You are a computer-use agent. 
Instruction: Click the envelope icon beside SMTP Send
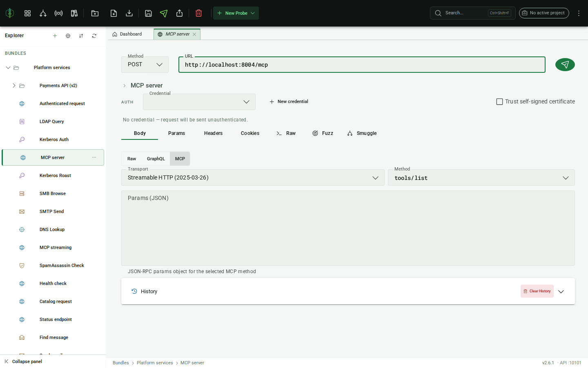(x=22, y=211)
